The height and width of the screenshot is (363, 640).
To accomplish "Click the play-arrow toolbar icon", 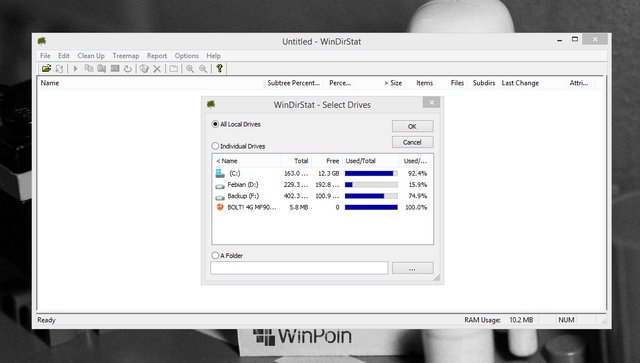I will point(76,69).
